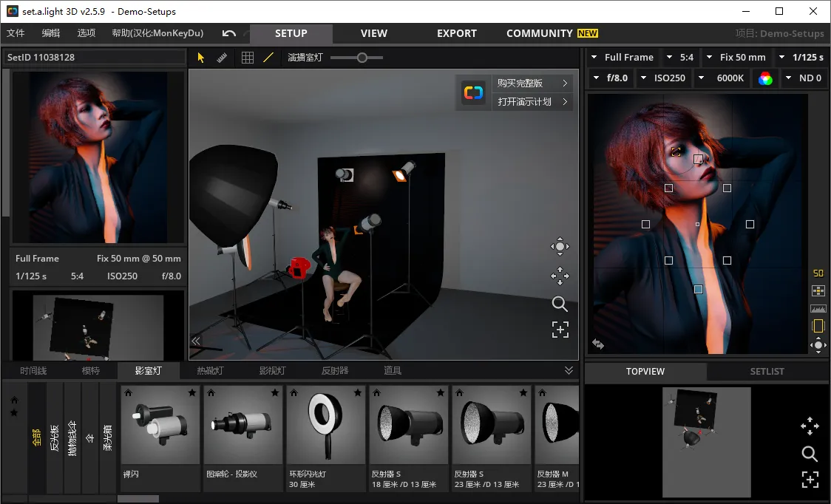Open the Full Frame sensor dropdown
The width and height of the screenshot is (831, 504).
[x=622, y=57]
